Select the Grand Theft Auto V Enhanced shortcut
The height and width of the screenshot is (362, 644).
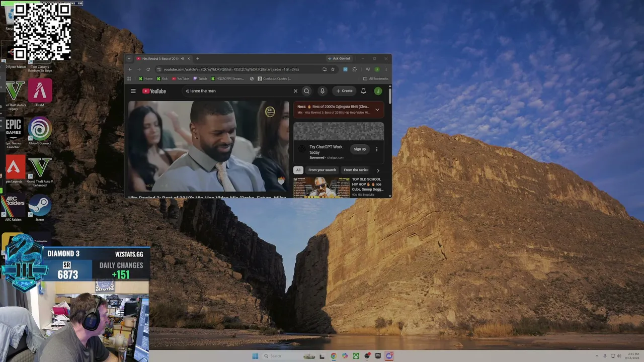(x=40, y=171)
